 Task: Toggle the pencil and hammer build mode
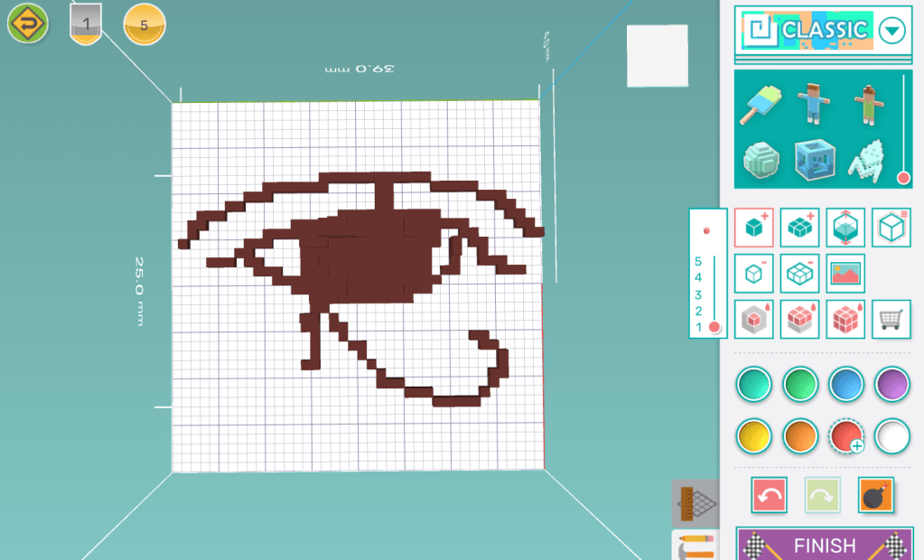(695, 546)
